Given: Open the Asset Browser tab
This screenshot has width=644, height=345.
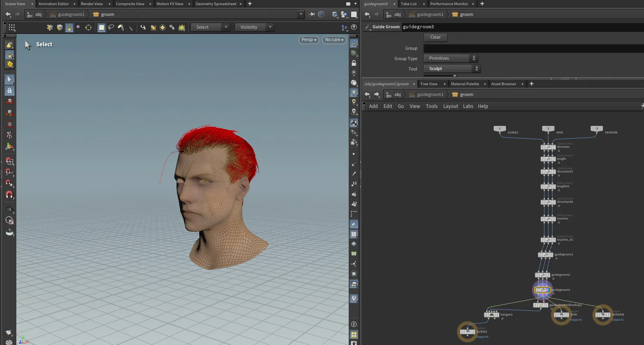Looking at the screenshot, I should [x=504, y=84].
